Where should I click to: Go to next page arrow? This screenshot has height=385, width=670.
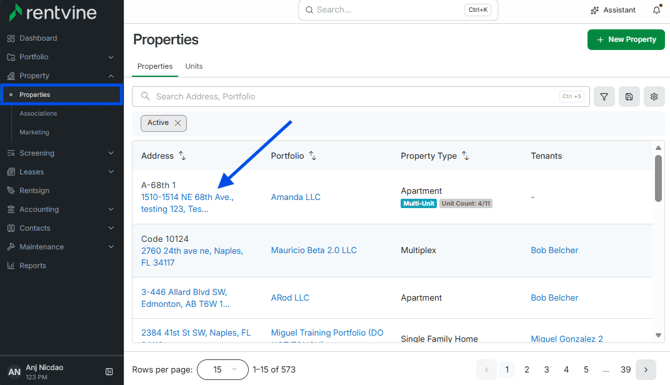646,370
